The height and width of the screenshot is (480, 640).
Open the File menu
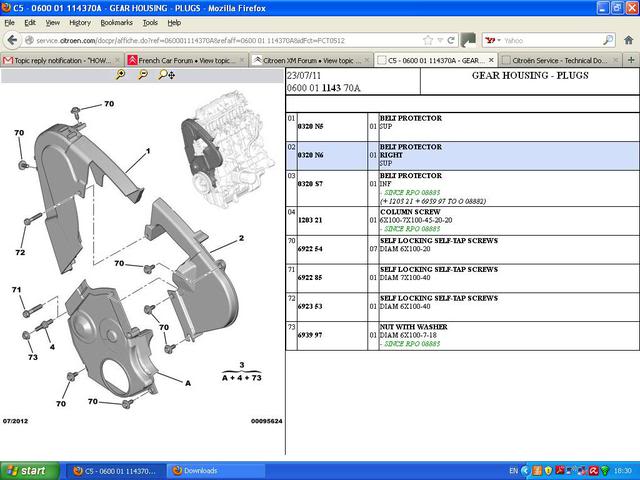(x=9, y=23)
